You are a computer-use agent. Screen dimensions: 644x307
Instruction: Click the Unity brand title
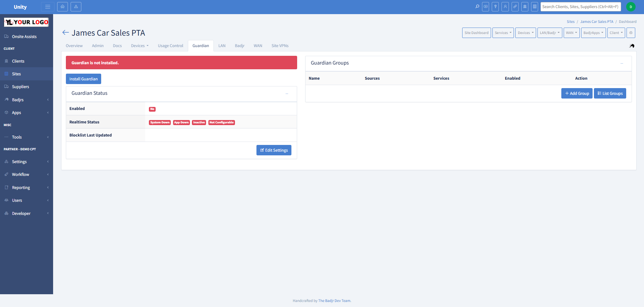click(20, 7)
